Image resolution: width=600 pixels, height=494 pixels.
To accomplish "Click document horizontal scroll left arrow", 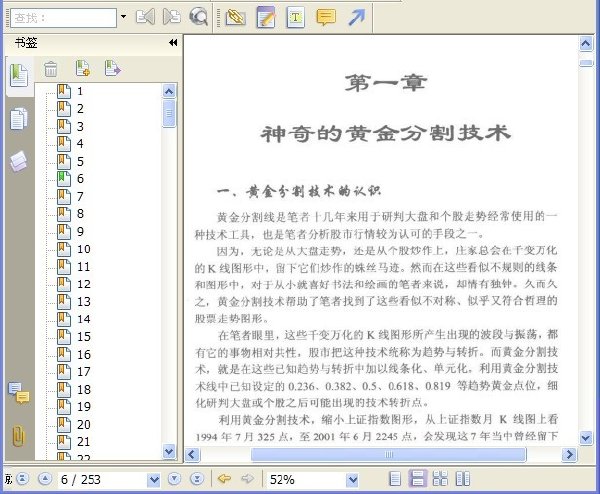I will pyautogui.click(x=192, y=455).
